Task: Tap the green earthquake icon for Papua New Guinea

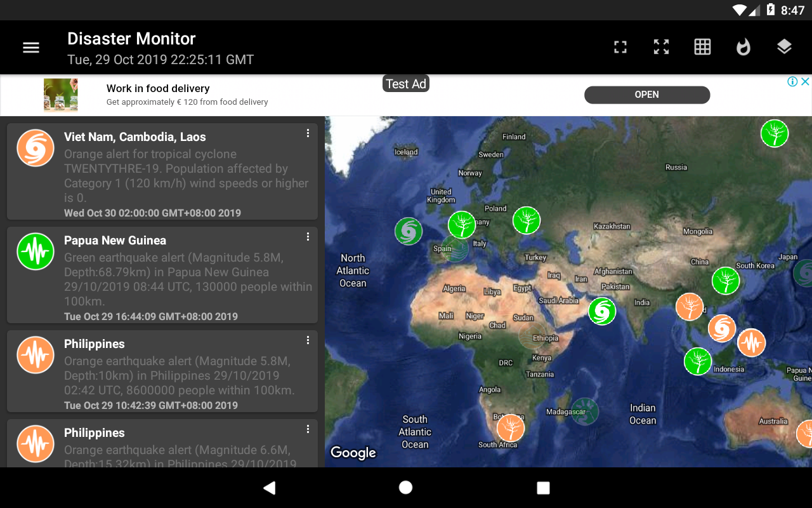Action: (36, 251)
